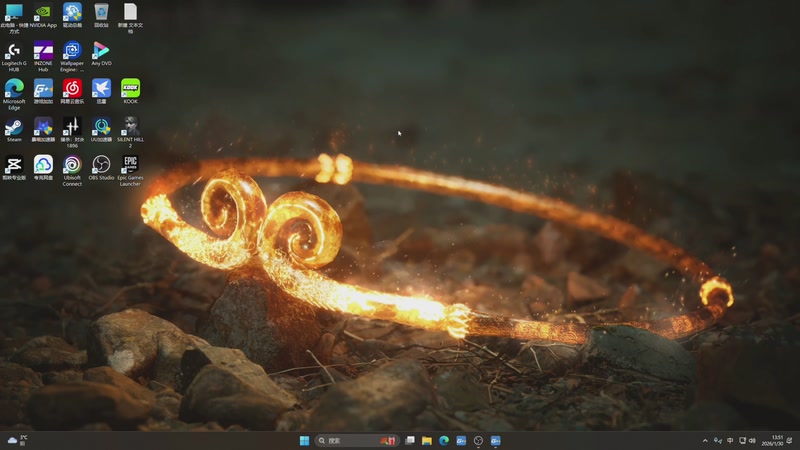Open the network status tray icon
800x450 pixels.
tap(742, 440)
